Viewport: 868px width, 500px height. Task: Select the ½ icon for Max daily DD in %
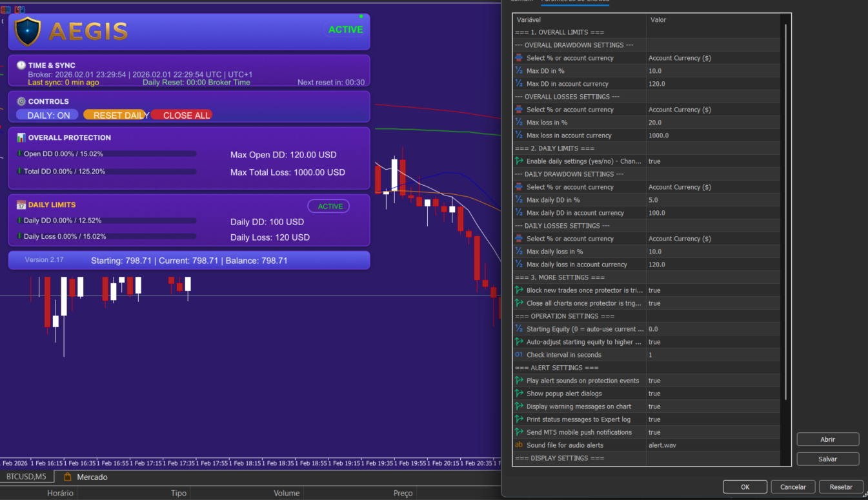coord(519,200)
